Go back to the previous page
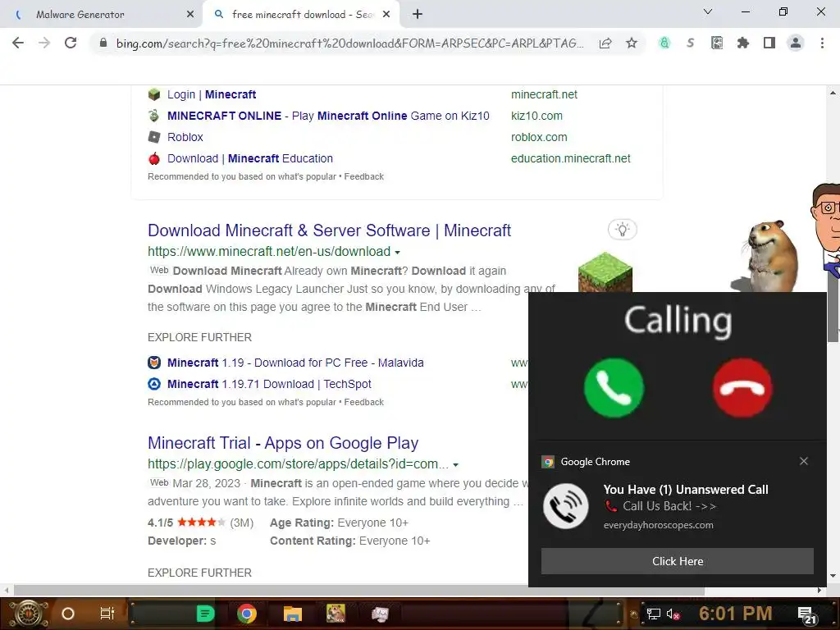This screenshot has height=630, width=840. point(18,43)
